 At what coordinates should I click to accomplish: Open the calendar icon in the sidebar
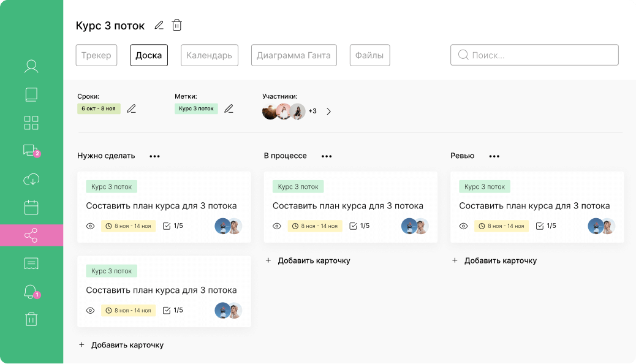coord(31,207)
